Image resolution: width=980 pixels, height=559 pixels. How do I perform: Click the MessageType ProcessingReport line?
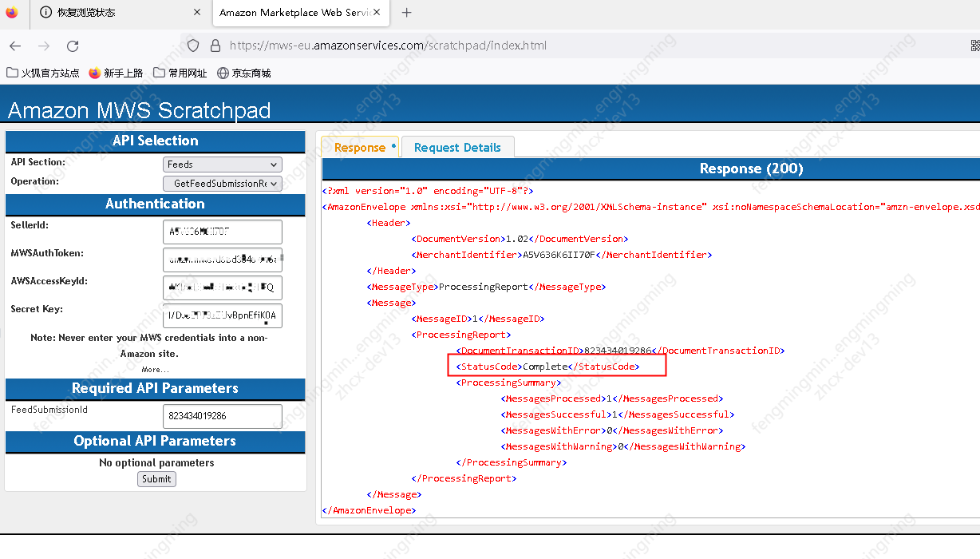[487, 287]
